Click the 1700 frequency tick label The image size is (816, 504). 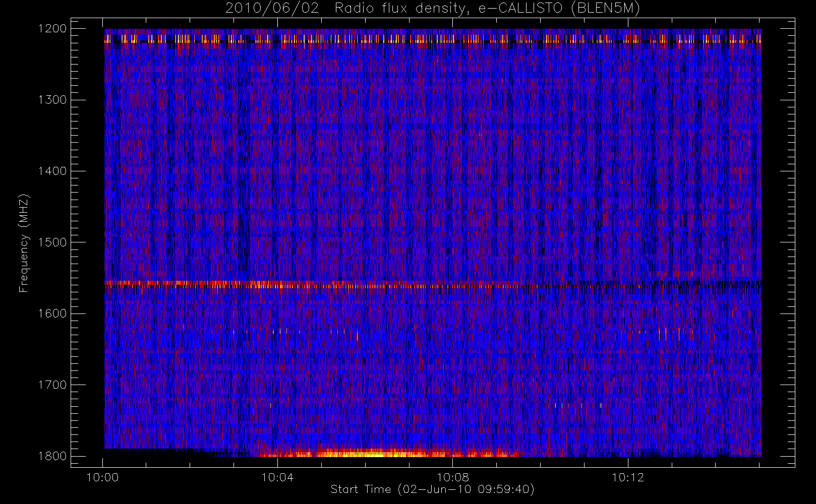tap(52, 385)
